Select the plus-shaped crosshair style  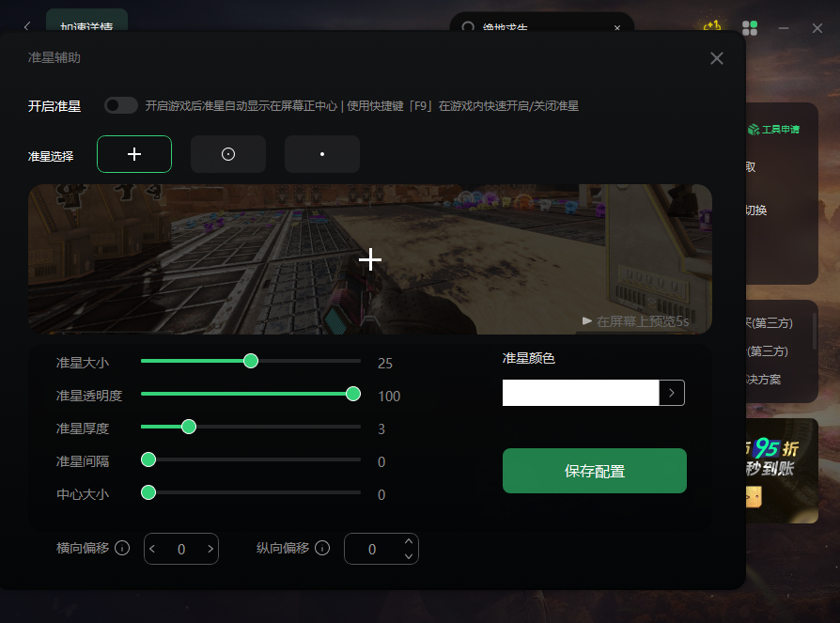(134, 154)
